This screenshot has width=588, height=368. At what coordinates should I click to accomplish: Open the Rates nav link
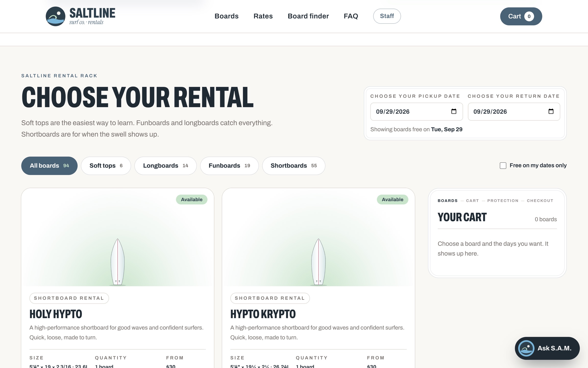click(263, 16)
